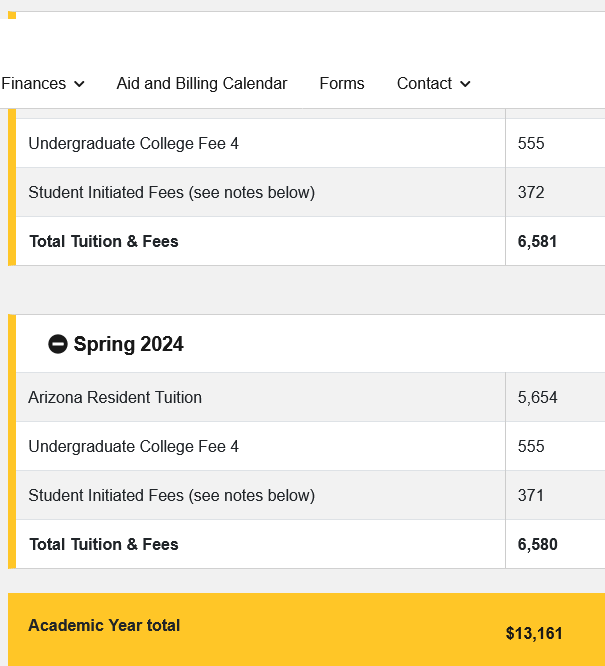This screenshot has width=605, height=666.
Task: Click the 6,581 Total Tuition & Fees amount
Action: point(537,241)
